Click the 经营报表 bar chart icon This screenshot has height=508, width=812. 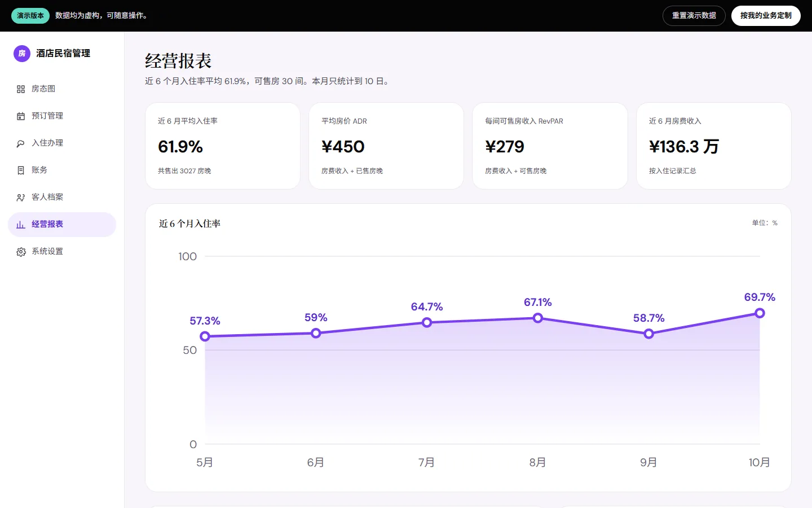point(21,225)
